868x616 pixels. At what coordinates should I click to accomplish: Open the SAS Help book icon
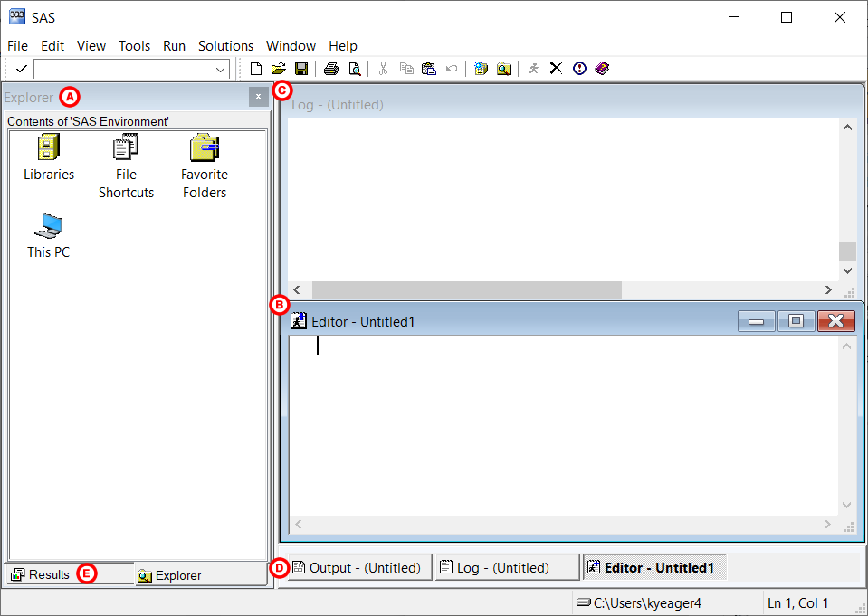(x=602, y=68)
